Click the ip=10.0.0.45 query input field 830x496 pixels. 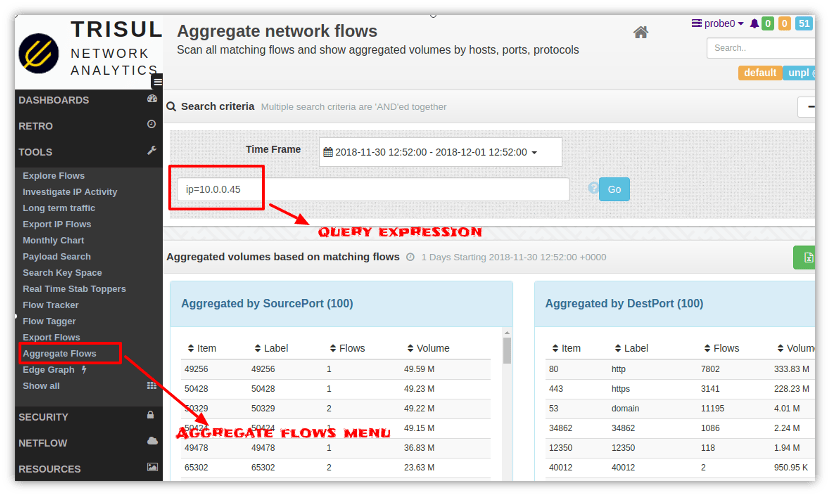[x=373, y=190]
